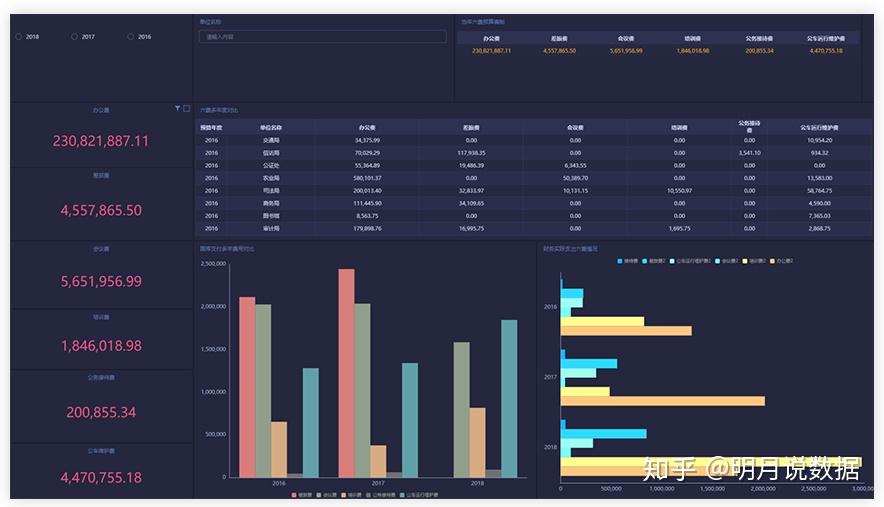Click 预算年度 column header in detail table

(x=211, y=128)
